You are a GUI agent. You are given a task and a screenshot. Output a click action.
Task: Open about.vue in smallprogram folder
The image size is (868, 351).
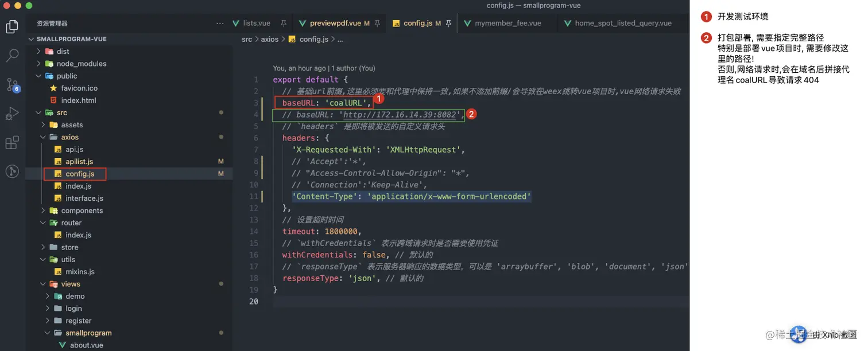(x=87, y=345)
